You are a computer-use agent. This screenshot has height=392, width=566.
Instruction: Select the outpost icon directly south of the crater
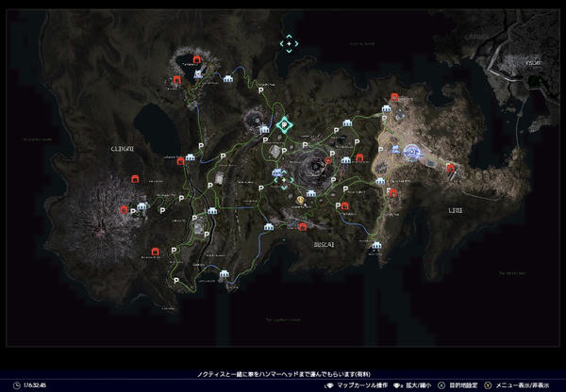311,194
